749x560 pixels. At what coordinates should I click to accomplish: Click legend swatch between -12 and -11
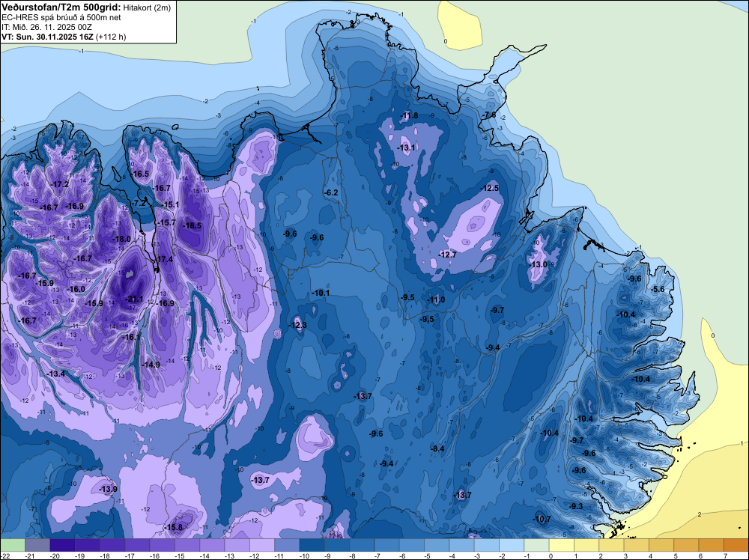pos(262,545)
